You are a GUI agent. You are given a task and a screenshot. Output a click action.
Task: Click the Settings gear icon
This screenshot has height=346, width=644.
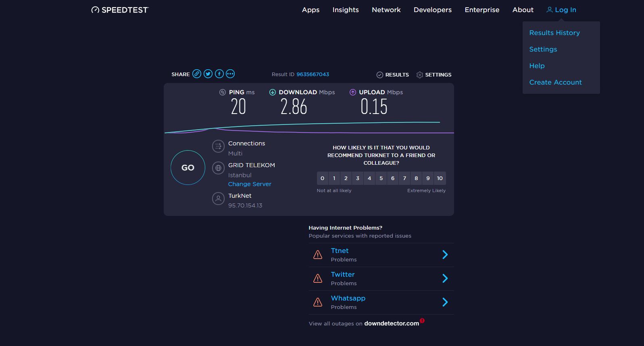pos(420,75)
